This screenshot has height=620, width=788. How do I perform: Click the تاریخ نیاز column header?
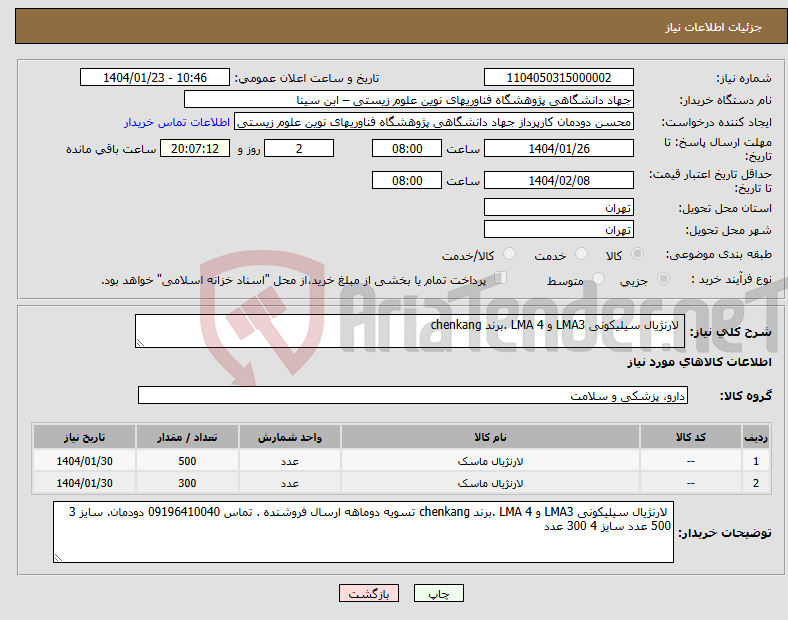click(x=84, y=437)
